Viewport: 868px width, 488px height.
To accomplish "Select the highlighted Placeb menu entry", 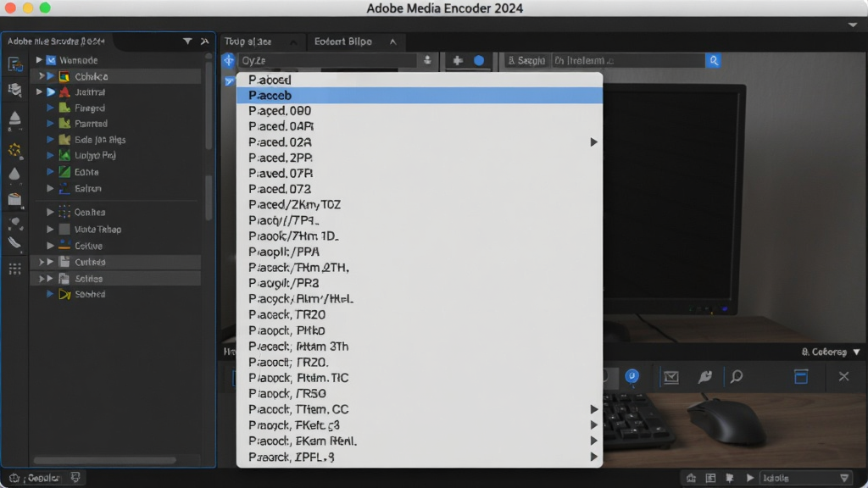I will pos(419,95).
